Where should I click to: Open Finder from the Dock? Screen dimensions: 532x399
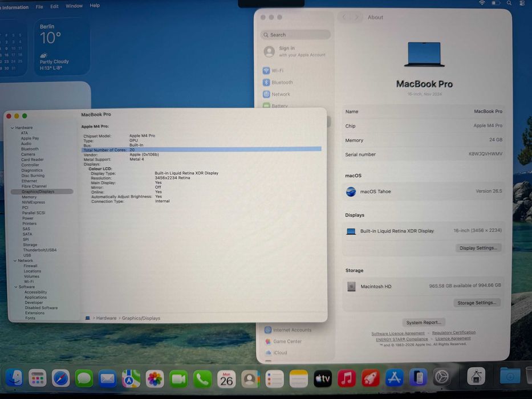click(x=14, y=378)
